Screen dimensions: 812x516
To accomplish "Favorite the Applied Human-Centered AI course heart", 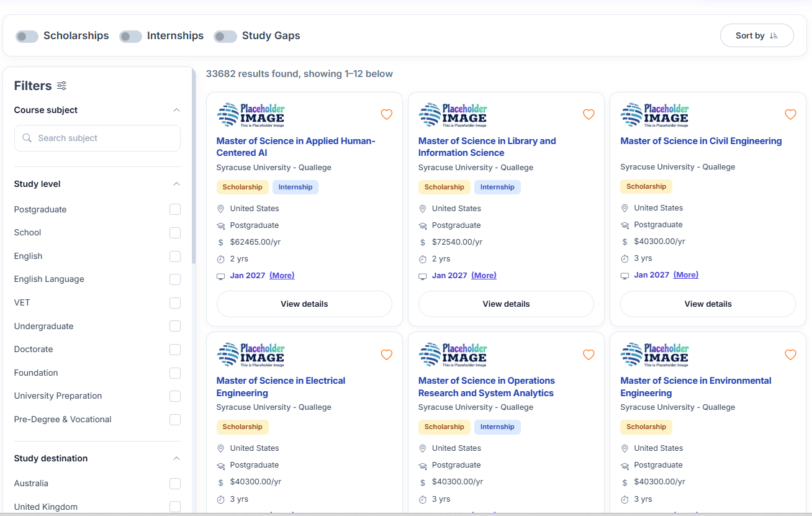I will coord(387,114).
